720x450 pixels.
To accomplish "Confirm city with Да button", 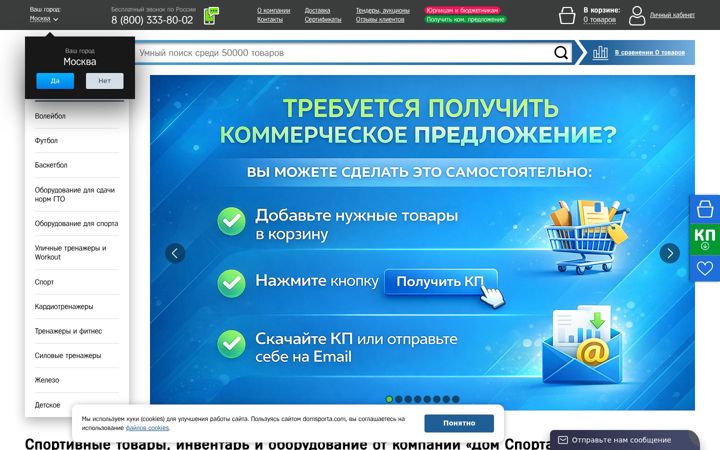I will [x=55, y=81].
